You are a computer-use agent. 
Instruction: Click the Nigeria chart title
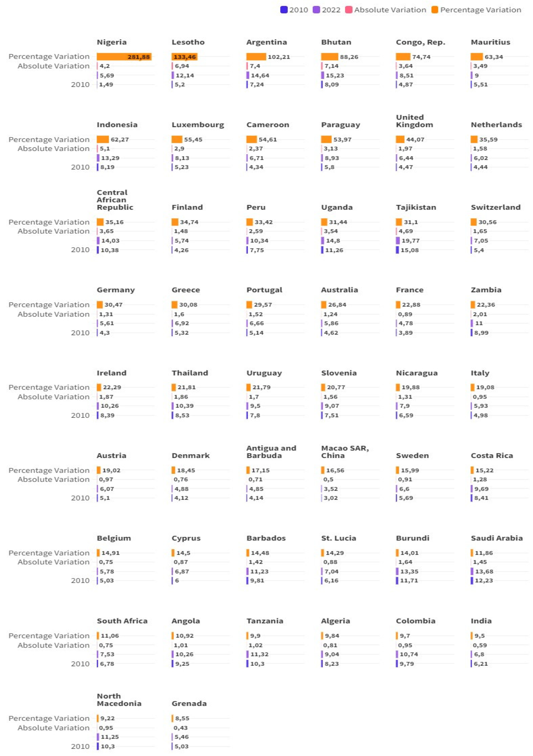[112, 42]
